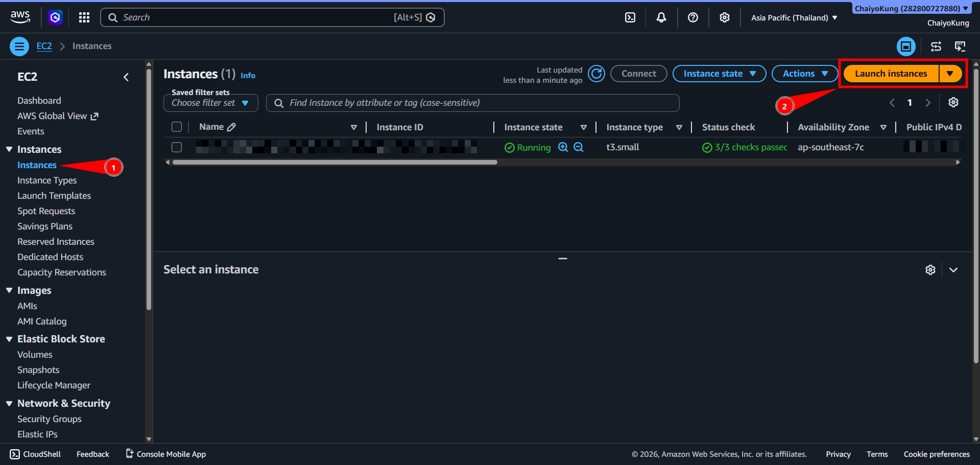Screen dimensions: 980x465
Task: Click the Privacy footer link
Action: [x=838, y=454]
